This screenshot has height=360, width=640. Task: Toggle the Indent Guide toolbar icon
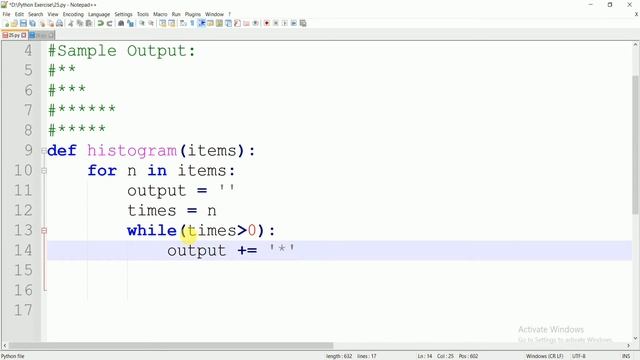(x=201, y=23)
